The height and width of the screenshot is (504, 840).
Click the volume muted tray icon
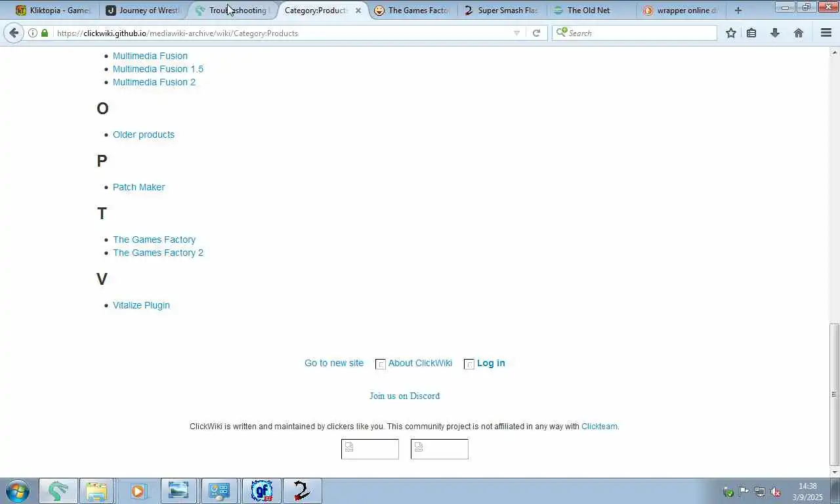(776, 492)
